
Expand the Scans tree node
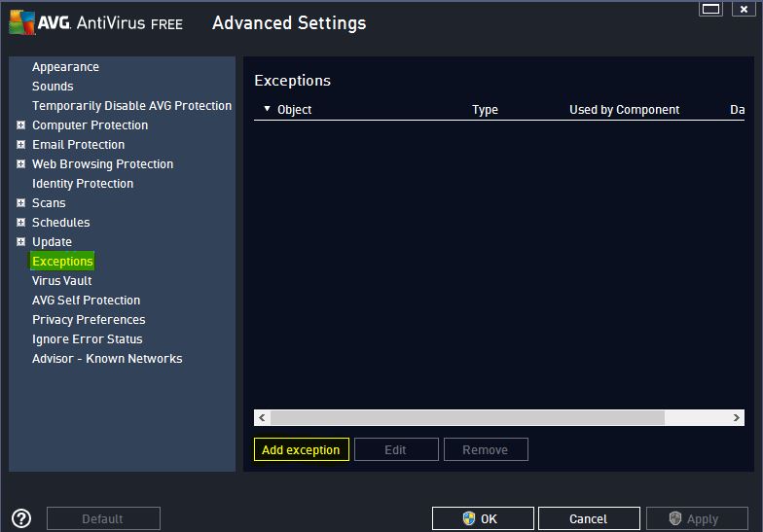[20, 202]
